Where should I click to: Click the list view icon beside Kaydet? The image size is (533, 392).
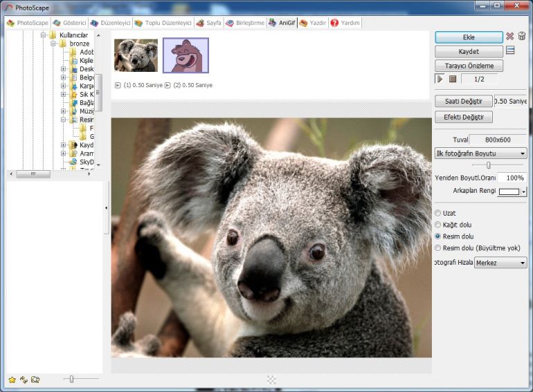click(510, 50)
